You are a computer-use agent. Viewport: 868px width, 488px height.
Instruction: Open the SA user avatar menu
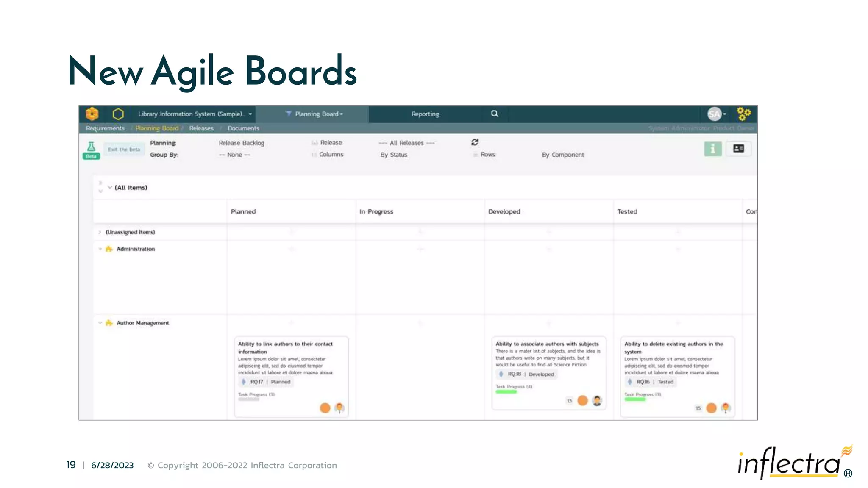pyautogui.click(x=716, y=114)
